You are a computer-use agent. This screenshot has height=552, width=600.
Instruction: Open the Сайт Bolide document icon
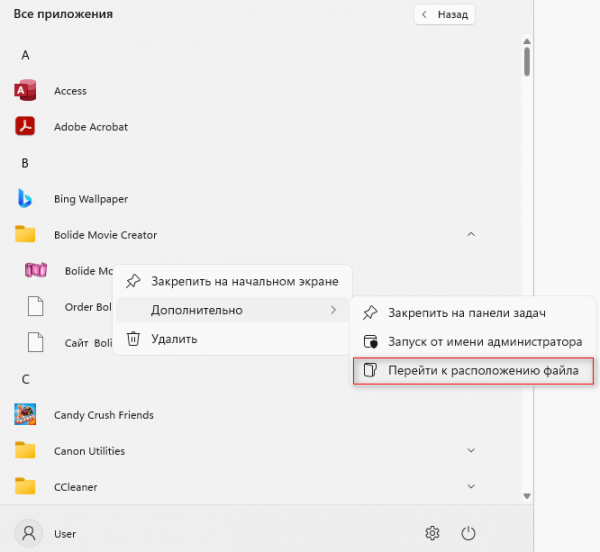click(x=36, y=342)
